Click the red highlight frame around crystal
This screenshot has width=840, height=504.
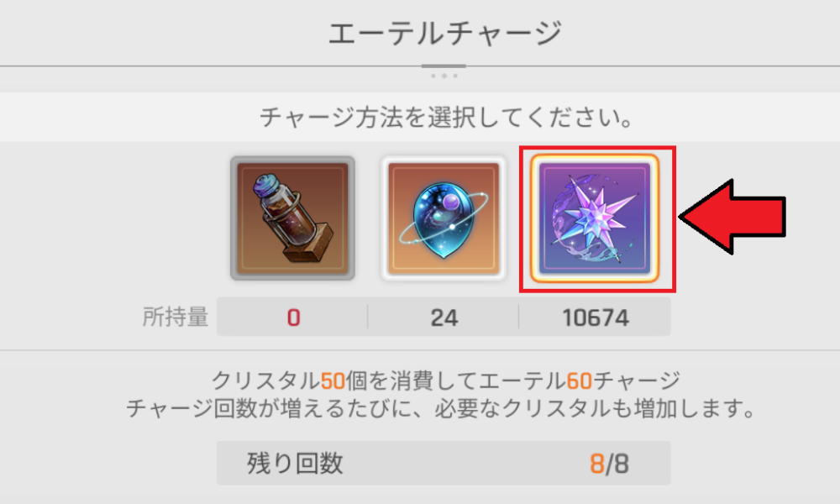[x=597, y=219]
